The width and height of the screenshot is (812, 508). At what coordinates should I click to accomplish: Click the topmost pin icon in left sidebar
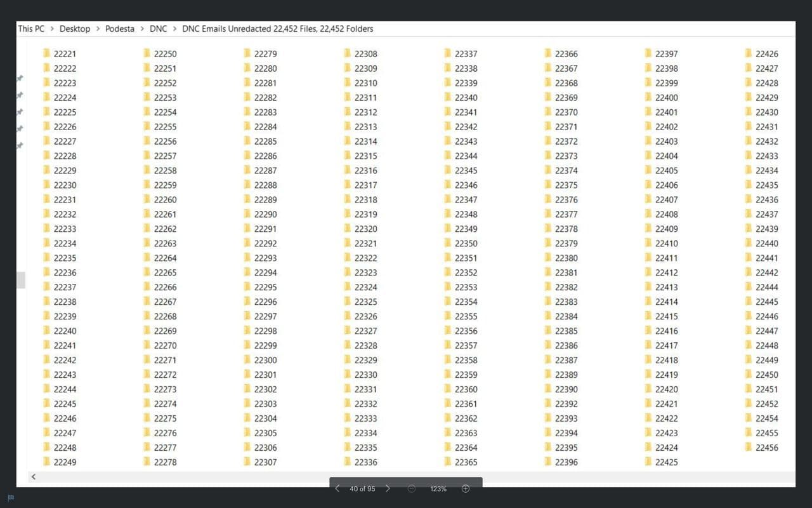tap(20, 78)
